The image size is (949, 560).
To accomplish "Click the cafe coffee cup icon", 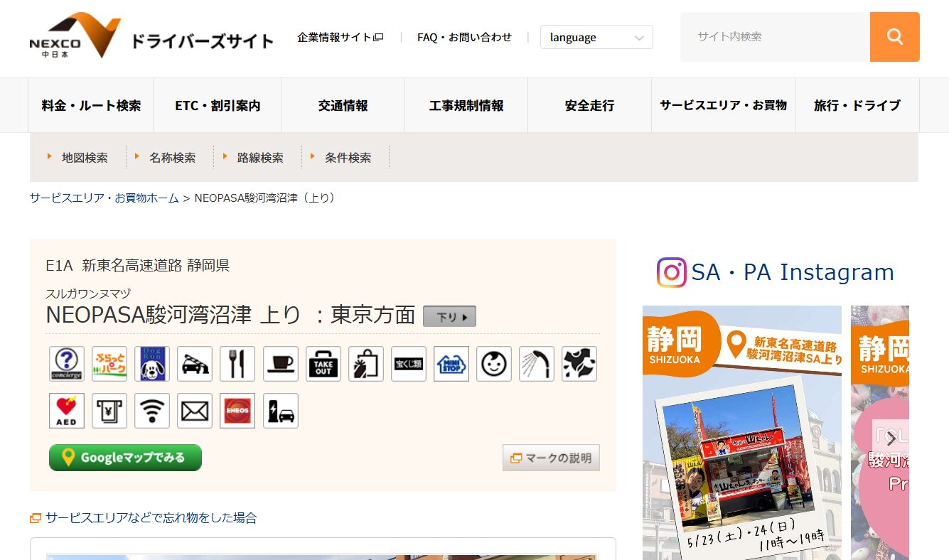I will [281, 364].
